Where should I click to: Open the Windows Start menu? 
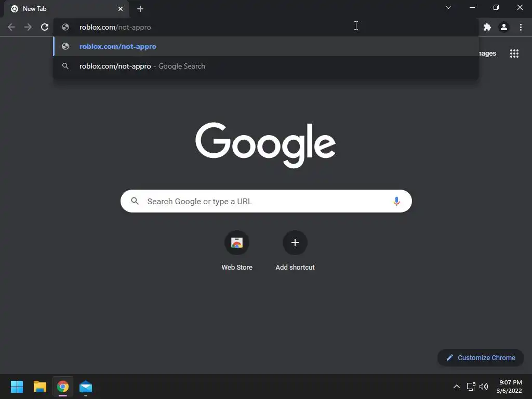click(17, 387)
